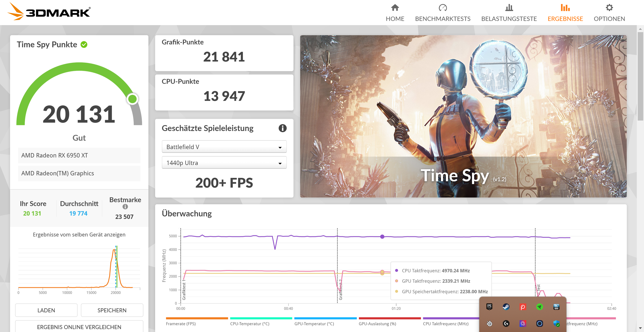Toggle the CPU-Temperatur (°C) chart series
The width and height of the screenshot is (644, 332).
[x=250, y=323]
